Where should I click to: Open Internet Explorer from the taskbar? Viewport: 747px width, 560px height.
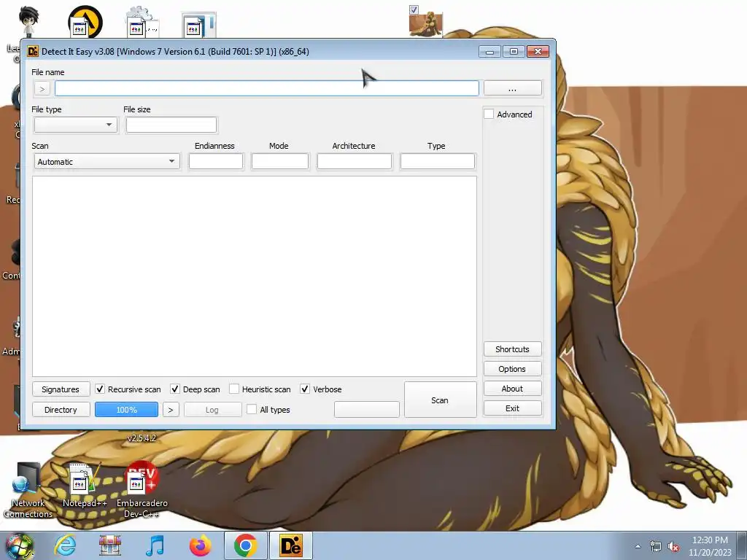click(65, 545)
